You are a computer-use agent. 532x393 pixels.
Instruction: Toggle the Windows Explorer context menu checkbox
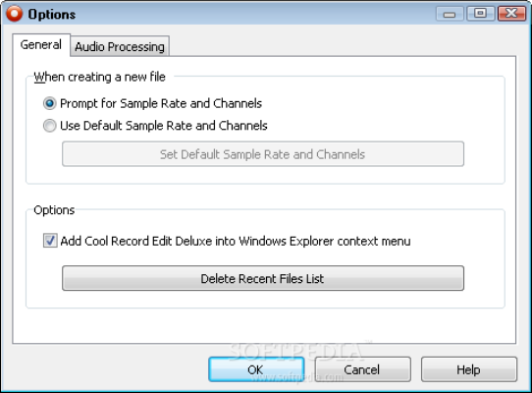[50, 241]
